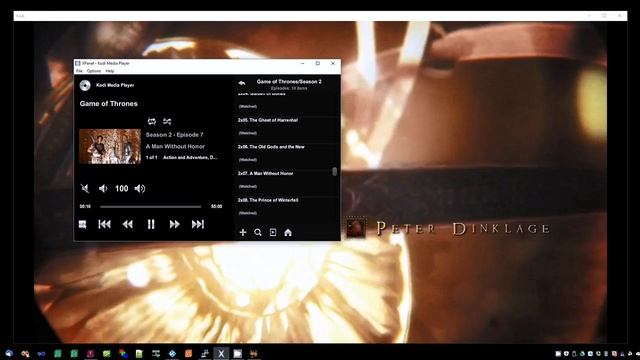640x360 pixels.
Task: Open the Help menu
Action: pos(110,71)
